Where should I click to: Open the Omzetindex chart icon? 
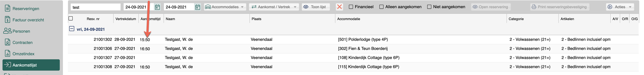click(x=8, y=54)
